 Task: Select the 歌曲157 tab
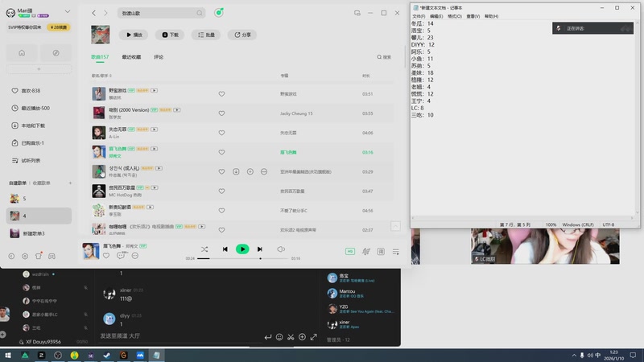(x=100, y=57)
